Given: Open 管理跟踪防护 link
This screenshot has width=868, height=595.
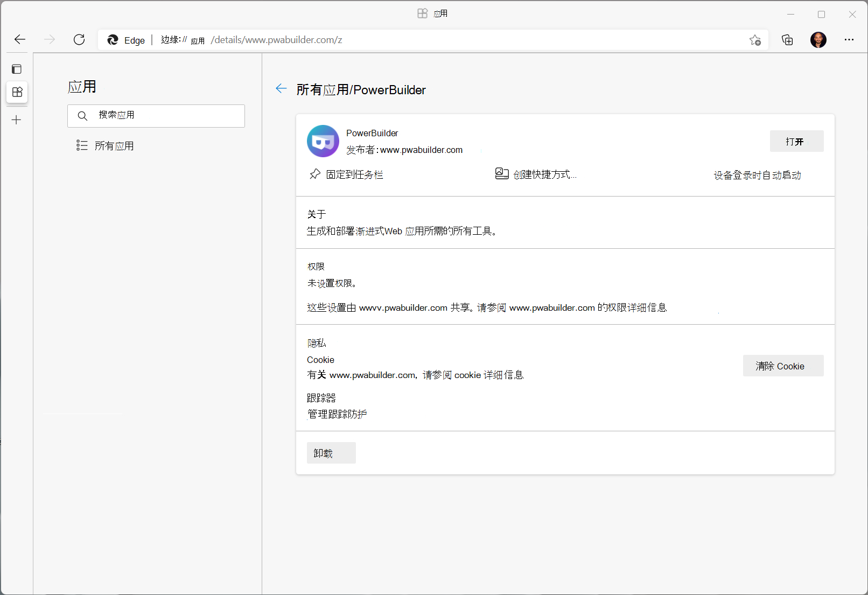Looking at the screenshot, I should 337,414.
